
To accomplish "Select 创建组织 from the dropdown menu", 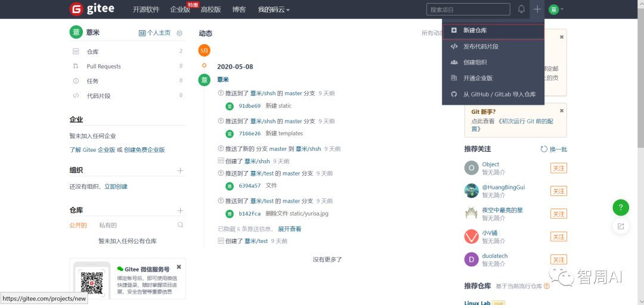I will click(x=493, y=63).
